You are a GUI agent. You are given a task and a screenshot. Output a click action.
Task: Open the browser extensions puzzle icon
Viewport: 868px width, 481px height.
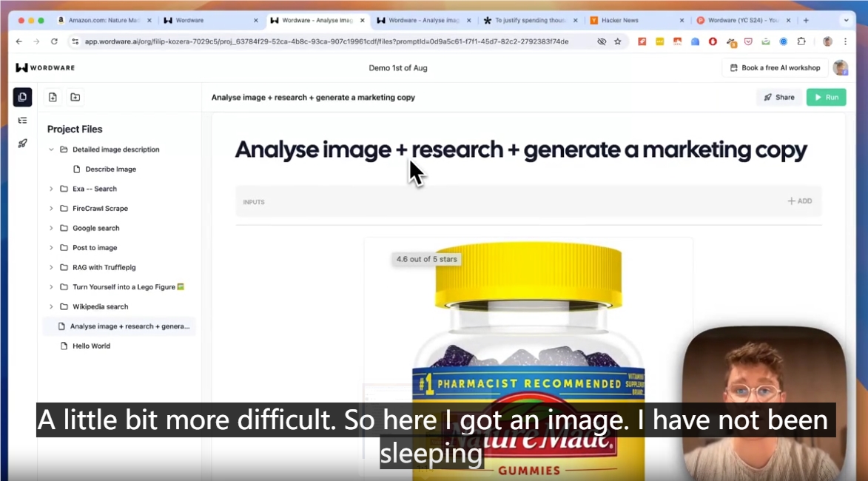pyautogui.click(x=801, y=41)
